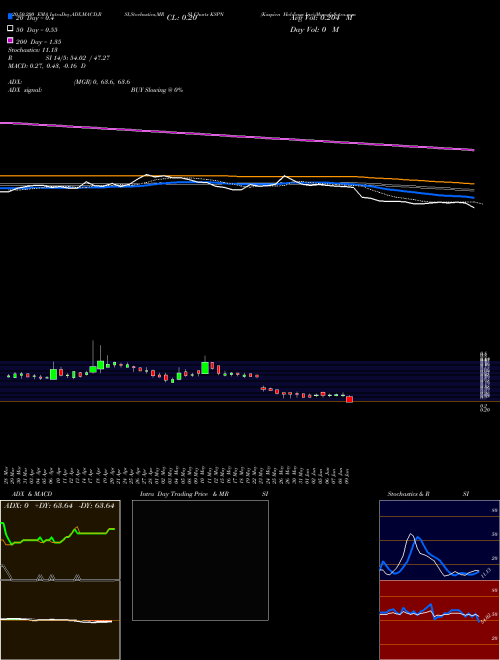Click the 'Avg Vol: 0.204 M' label
The width and height of the screenshot is (500, 660).
(x=321, y=18)
